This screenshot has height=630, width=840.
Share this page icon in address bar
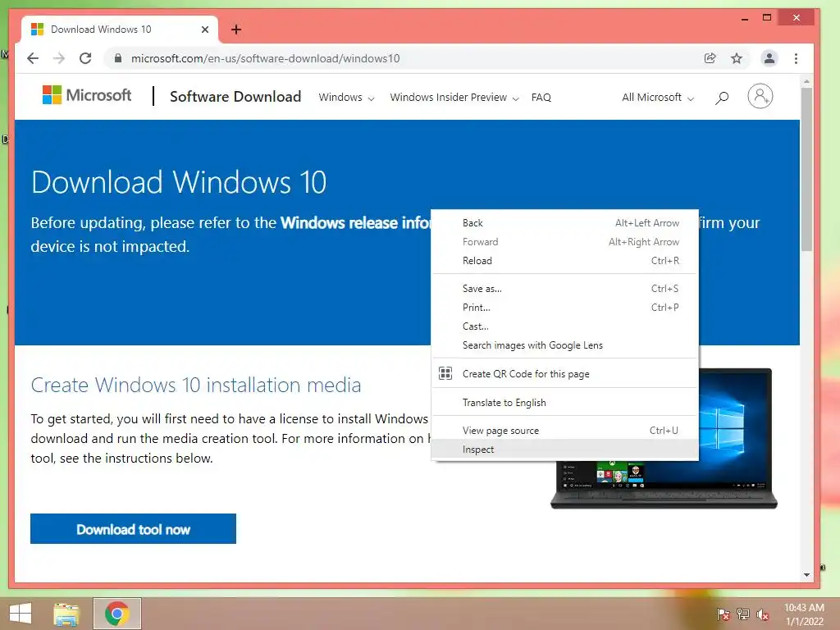click(710, 58)
